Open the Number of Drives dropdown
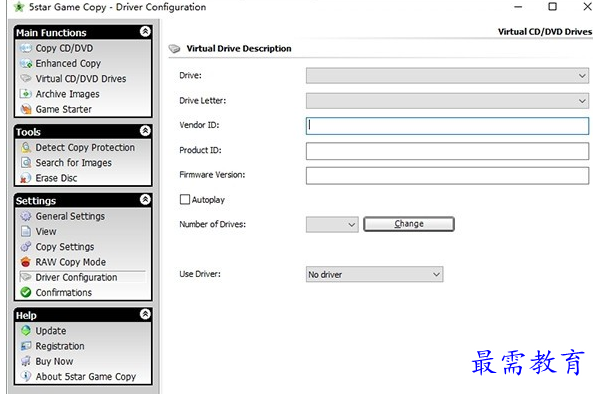This screenshot has height=394, width=593. [x=332, y=225]
